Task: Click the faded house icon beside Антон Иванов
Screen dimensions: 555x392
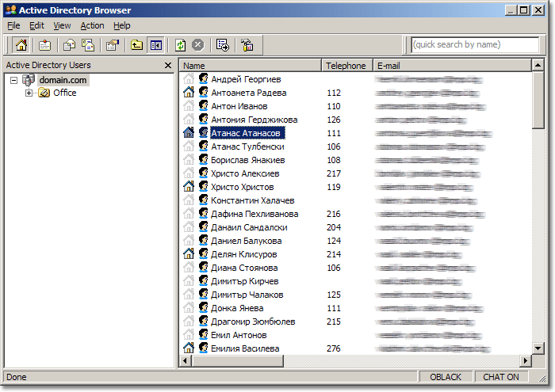Action: (189, 106)
